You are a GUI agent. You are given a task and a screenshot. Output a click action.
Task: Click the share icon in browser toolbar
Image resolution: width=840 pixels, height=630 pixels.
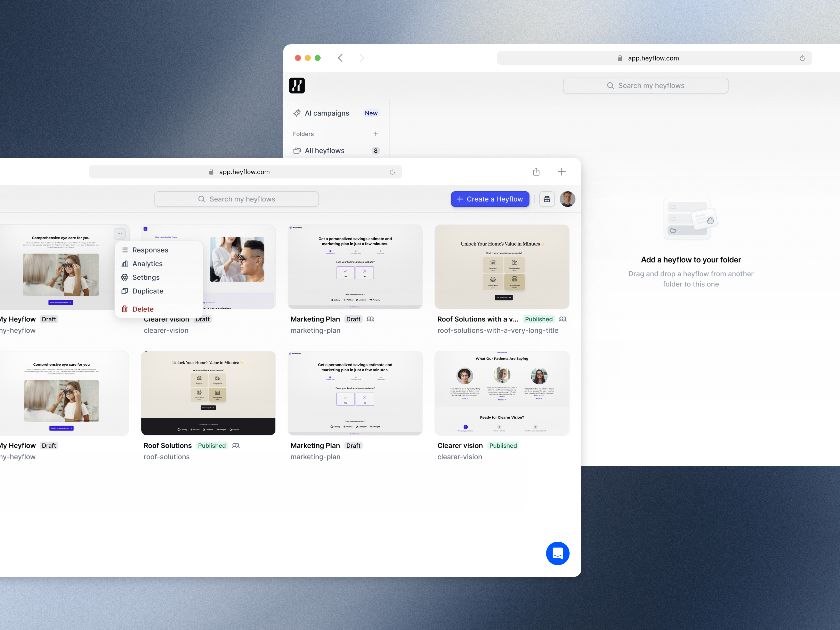point(536,172)
